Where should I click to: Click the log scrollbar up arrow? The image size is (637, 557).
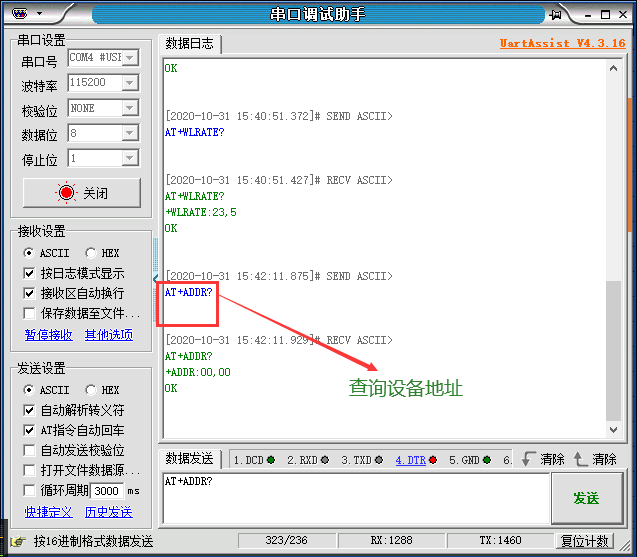(613, 68)
